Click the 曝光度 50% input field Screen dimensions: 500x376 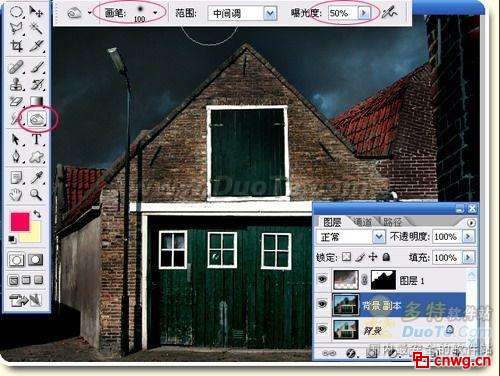(x=343, y=13)
